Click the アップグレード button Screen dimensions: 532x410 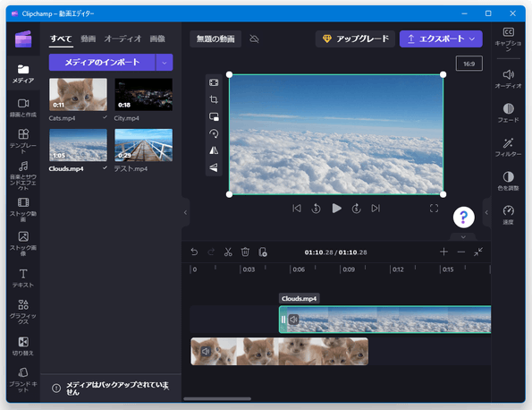(x=355, y=39)
